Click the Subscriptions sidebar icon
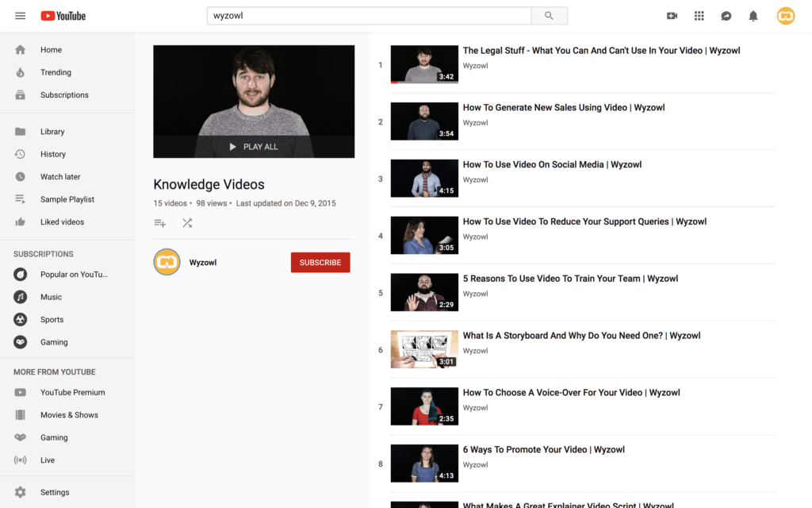Viewport: 812px width, 508px height. pyautogui.click(x=20, y=95)
